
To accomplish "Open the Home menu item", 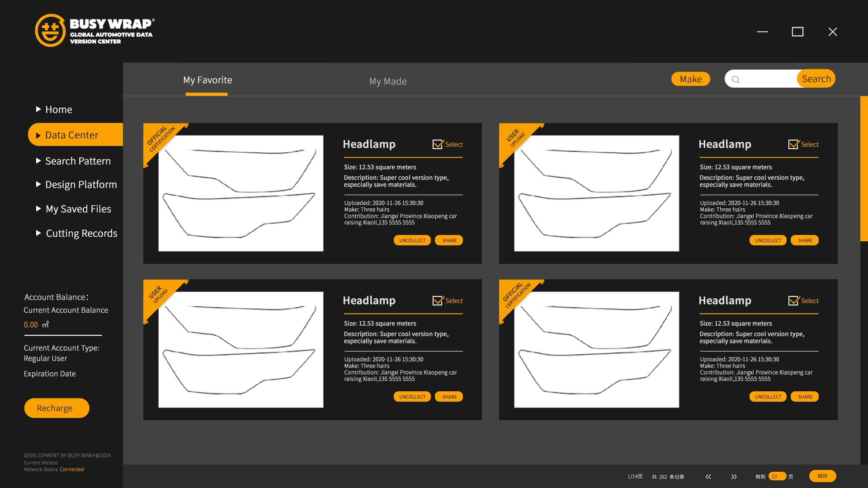I will point(59,109).
